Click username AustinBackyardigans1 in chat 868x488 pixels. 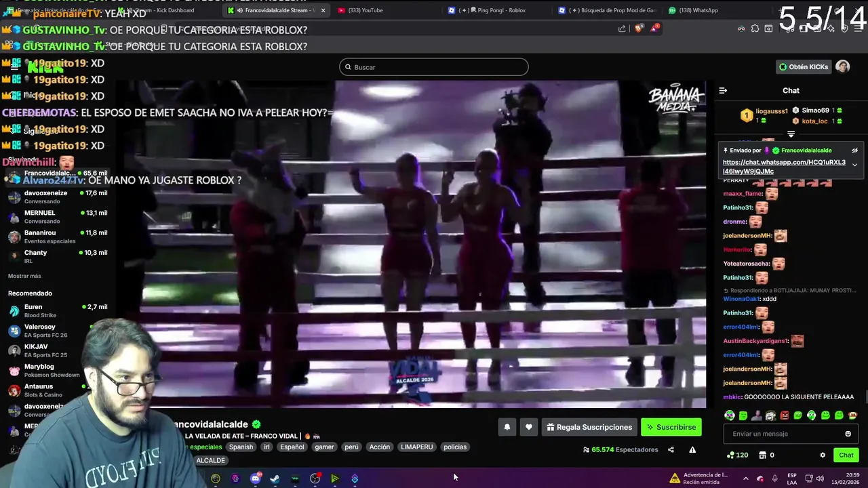(x=755, y=341)
